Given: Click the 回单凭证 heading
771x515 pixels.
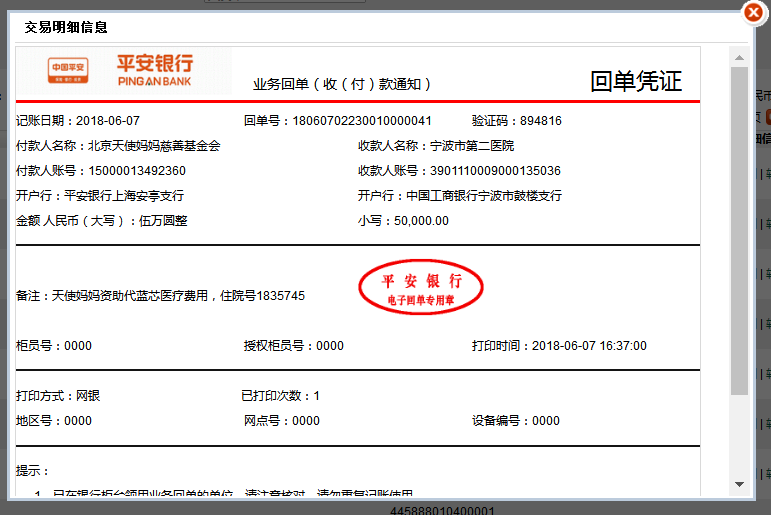Looking at the screenshot, I should pyautogui.click(x=636, y=81).
